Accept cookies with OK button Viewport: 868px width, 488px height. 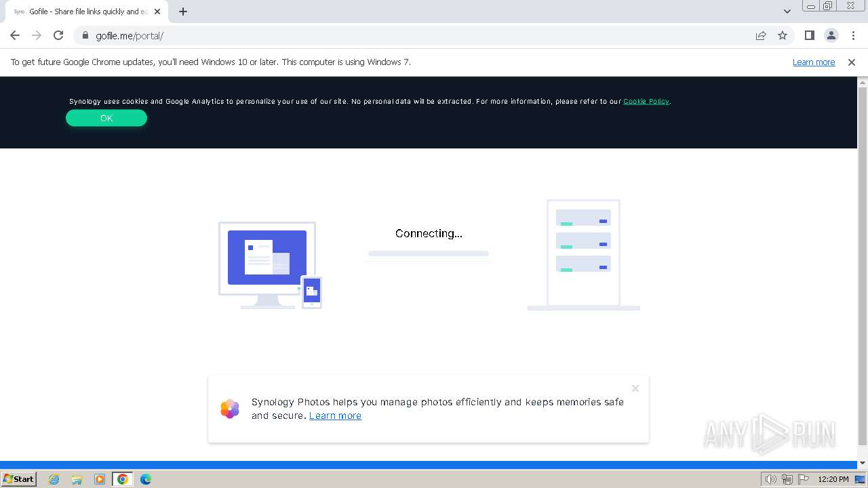[x=106, y=118]
